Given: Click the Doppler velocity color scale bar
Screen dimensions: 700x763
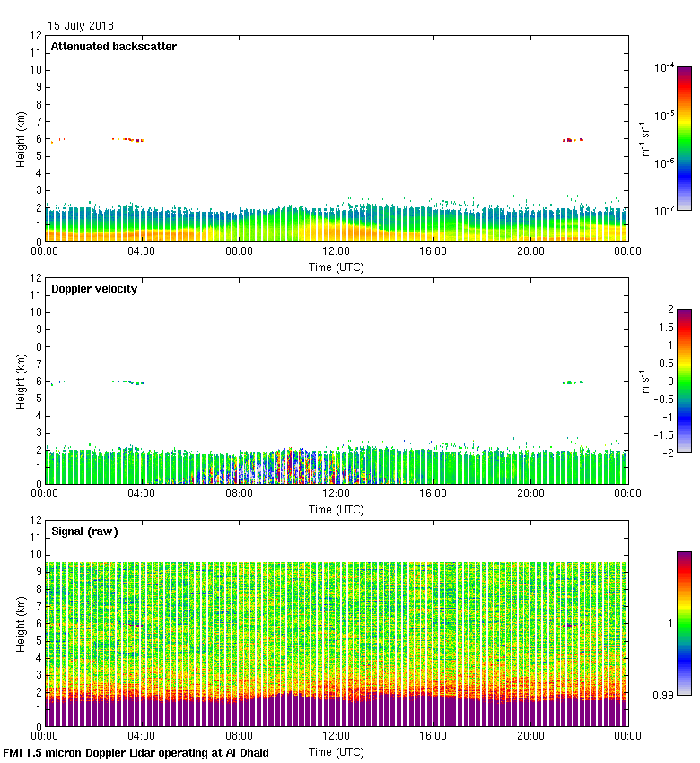Looking at the screenshot, I should 659,381.
